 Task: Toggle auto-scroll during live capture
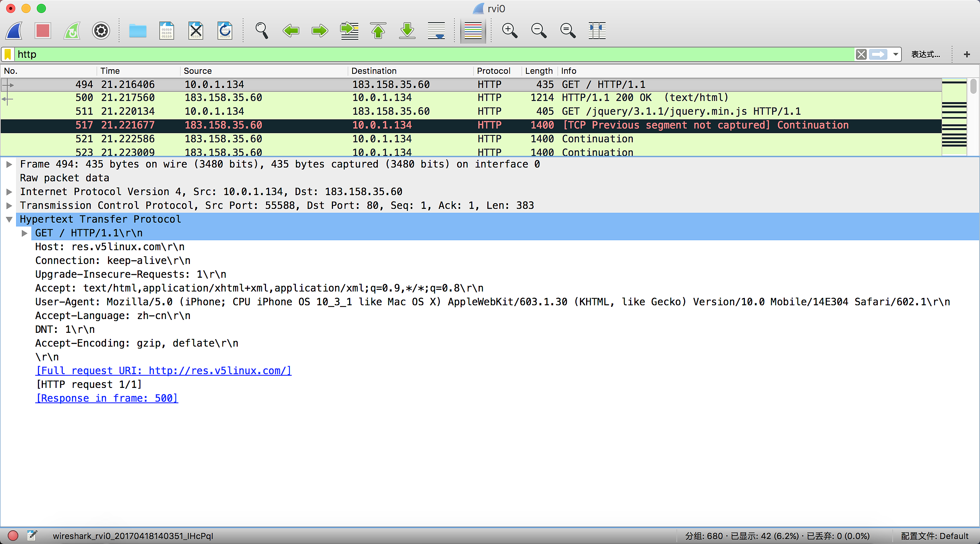436,31
